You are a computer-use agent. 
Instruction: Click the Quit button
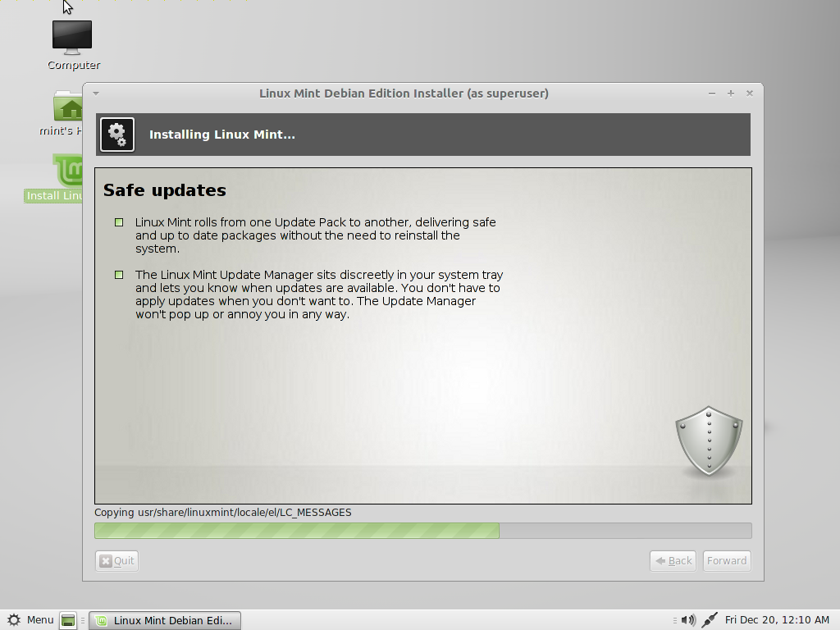click(x=116, y=561)
